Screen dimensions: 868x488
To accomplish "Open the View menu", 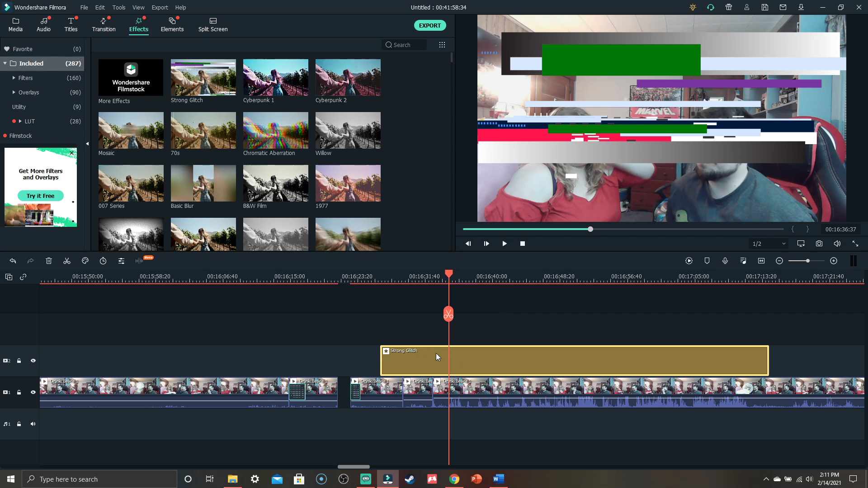I will (x=138, y=7).
